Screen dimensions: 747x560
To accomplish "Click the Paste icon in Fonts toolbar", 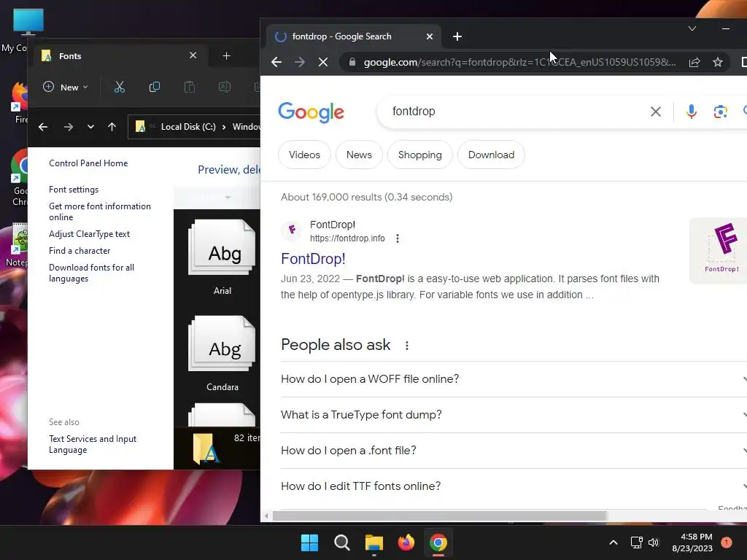I will click(x=190, y=87).
